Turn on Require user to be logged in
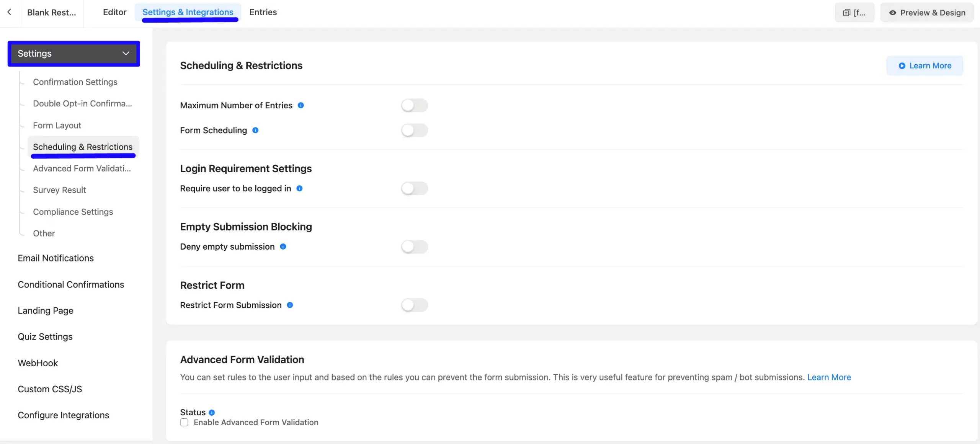This screenshot has width=980, height=444. (415, 188)
